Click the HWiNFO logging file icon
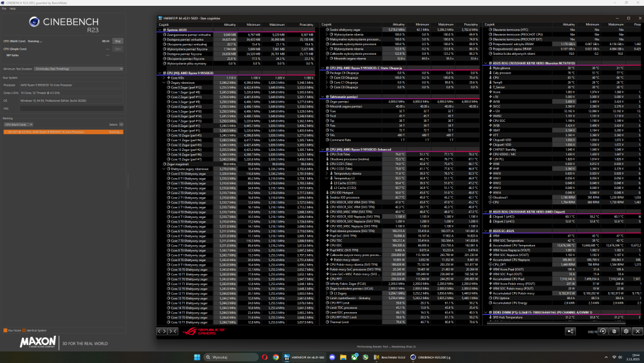 [613, 331]
